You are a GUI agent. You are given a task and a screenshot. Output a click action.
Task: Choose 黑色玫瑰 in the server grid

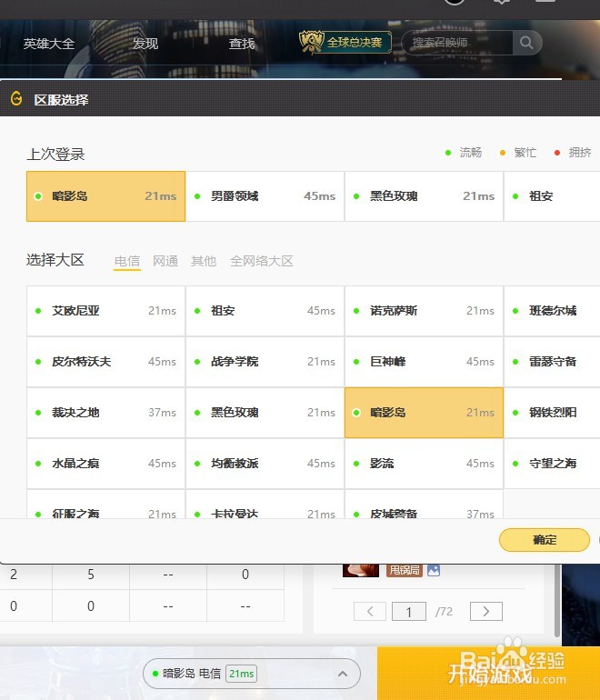pos(265,413)
